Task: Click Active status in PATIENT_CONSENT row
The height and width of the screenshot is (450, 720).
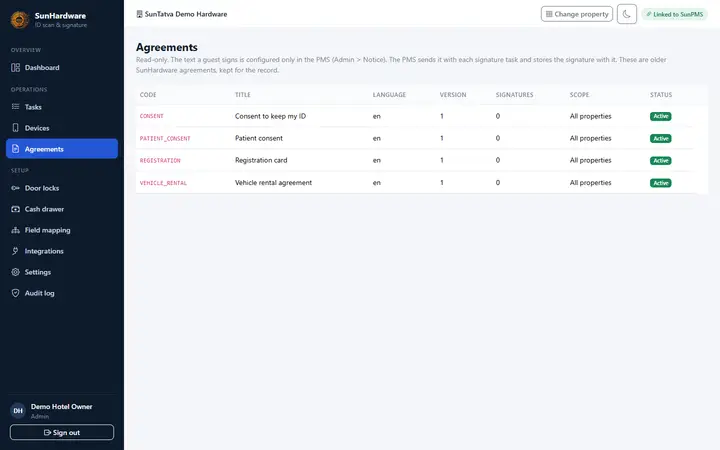Action: click(661, 138)
